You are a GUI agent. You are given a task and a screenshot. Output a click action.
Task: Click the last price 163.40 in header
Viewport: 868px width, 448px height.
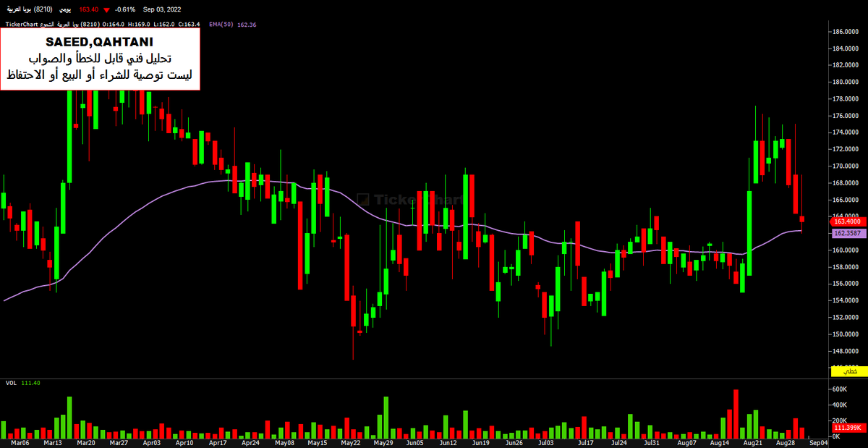(x=89, y=10)
